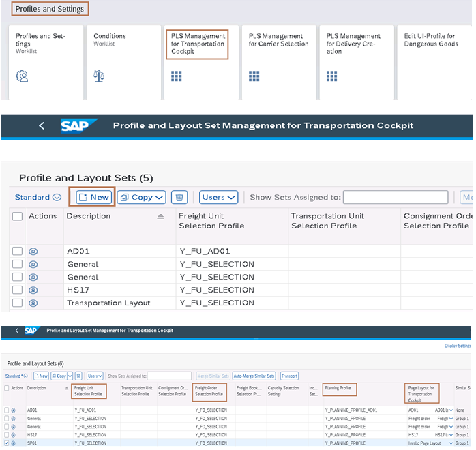
Task: Open the Display Settings link
Action: [x=458, y=346]
